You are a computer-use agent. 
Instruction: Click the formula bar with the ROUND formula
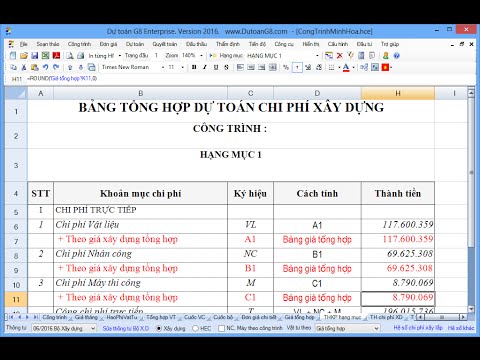pos(250,79)
